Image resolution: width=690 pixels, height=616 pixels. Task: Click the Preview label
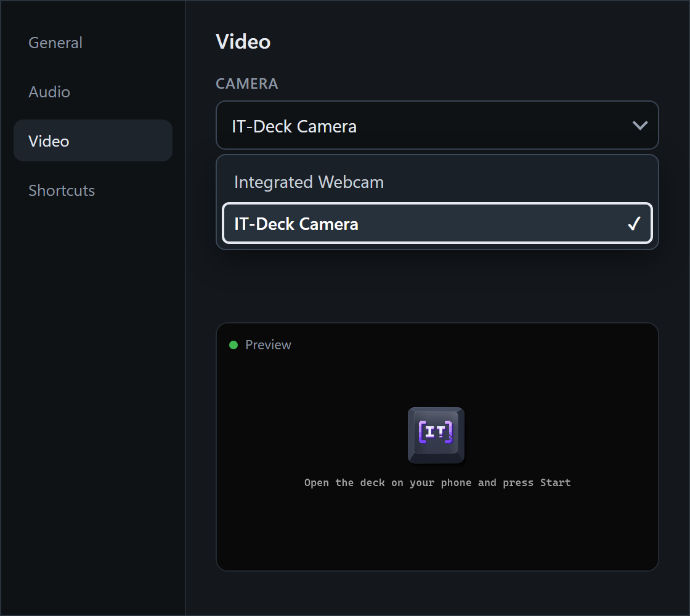(268, 345)
